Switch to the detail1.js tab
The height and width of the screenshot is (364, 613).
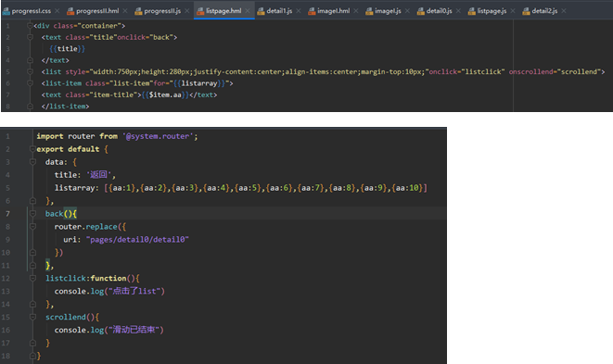click(x=279, y=11)
